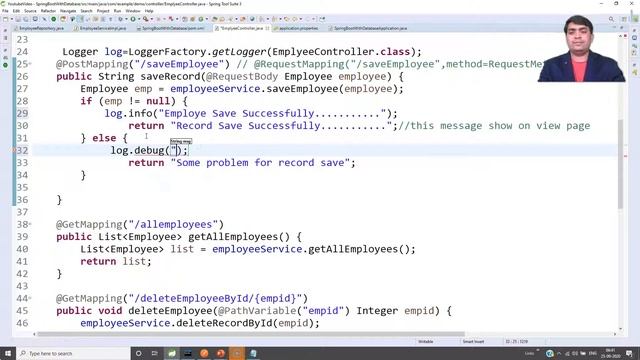Click line 29 log.info statement text
This screenshot has width=640, height=360.
(251, 113)
